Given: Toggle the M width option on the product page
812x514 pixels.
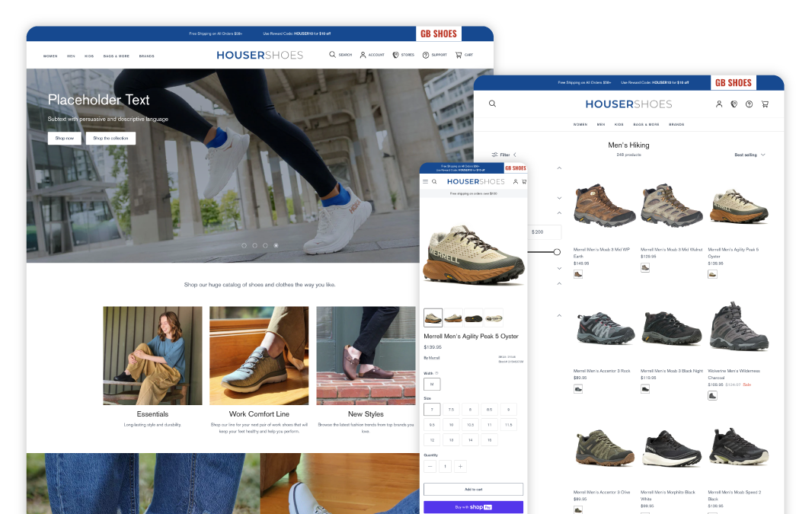Looking at the screenshot, I should pos(432,384).
